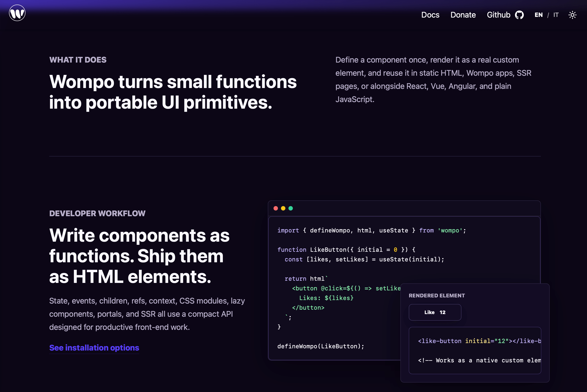
Task: Click the 'const [likes, setLikes]' code line
Action: click(x=364, y=259)
